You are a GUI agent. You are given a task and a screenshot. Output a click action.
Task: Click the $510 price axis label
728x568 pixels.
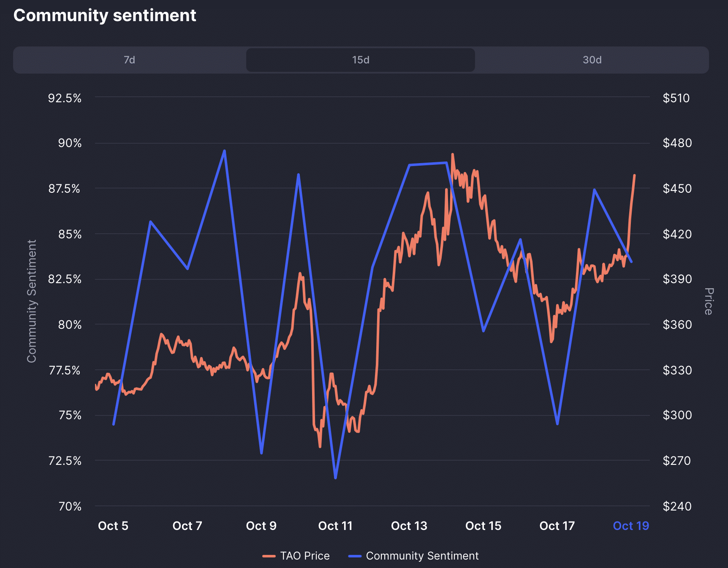tap(676, 98)
